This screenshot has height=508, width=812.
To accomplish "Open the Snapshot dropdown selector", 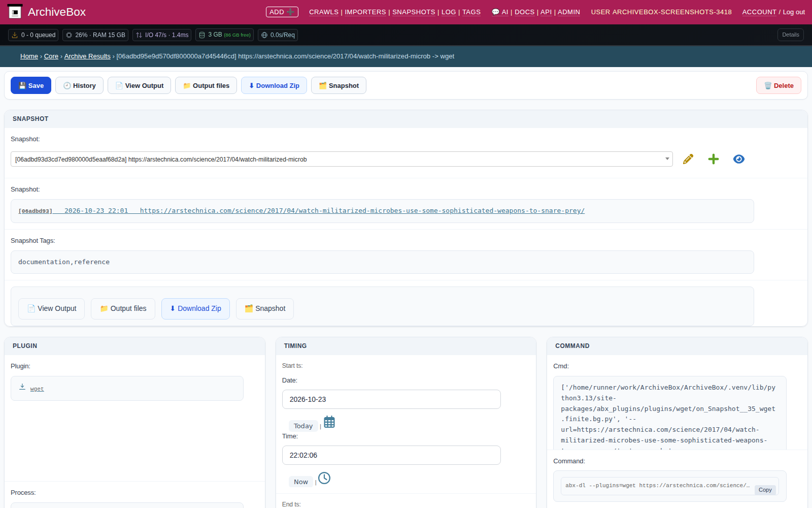I will pos(342,159).
